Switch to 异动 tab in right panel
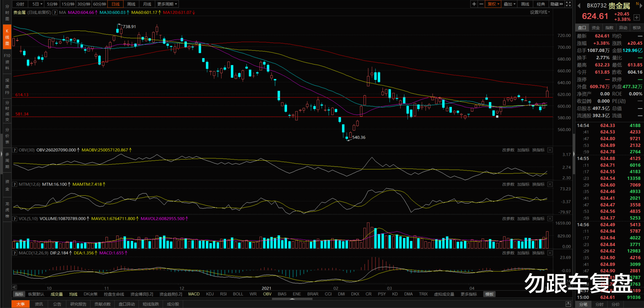Image resolution: width=644 pixels, height=308 pixels. [x=623, y=27]
